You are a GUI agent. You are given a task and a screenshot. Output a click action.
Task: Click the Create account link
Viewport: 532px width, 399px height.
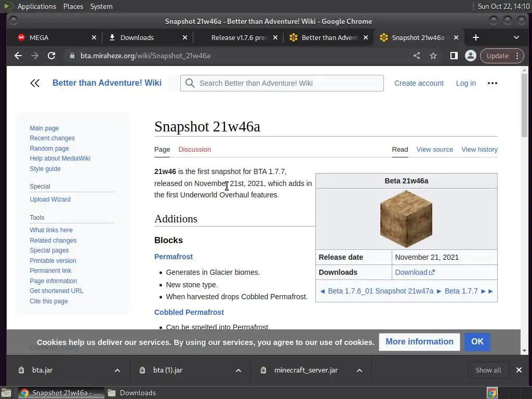pos(419,83)
